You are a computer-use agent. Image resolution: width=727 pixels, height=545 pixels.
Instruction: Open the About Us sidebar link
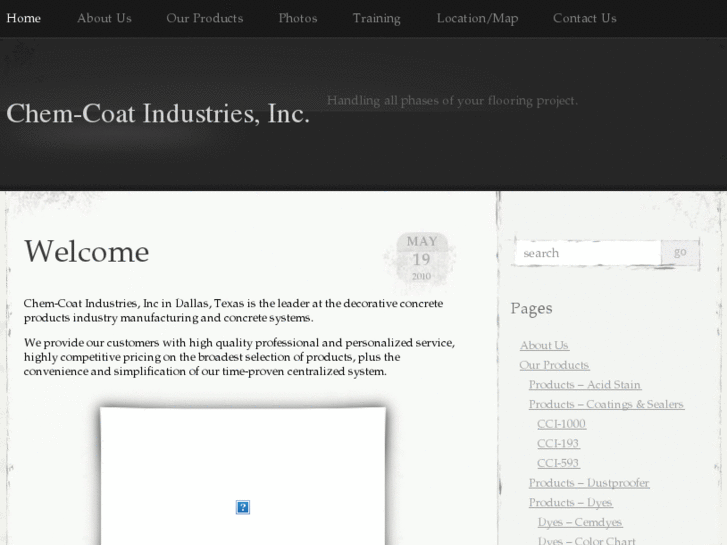coord(544,346)
